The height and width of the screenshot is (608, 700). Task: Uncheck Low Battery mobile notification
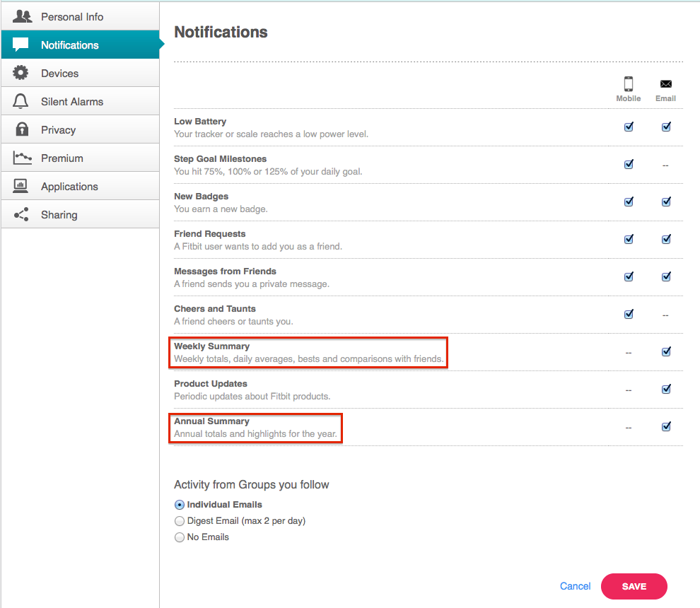pyautogui.click(x=629, y=127)
